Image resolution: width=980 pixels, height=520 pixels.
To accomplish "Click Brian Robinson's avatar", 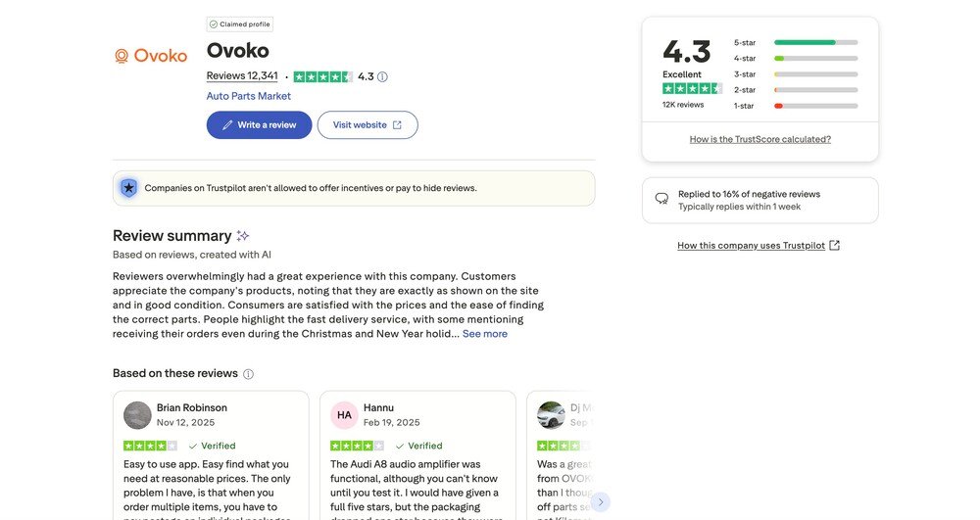I will (137, 415).
